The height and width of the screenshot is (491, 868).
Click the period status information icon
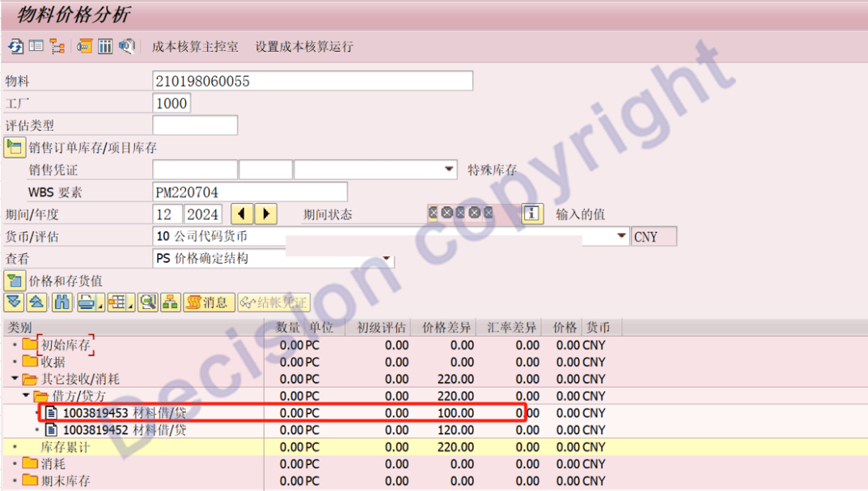tap(531, 214)
